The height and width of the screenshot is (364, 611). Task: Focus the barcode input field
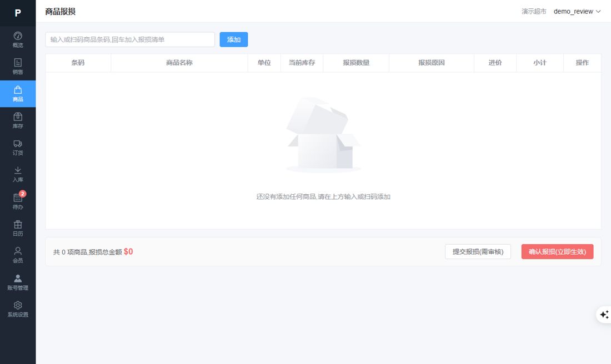tap(130, 40)
